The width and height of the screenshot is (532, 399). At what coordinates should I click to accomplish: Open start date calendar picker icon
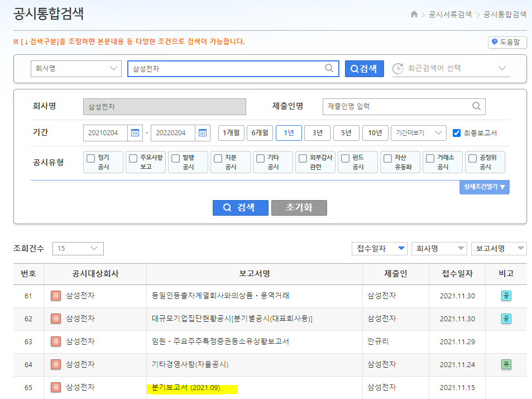pos(135,133)
